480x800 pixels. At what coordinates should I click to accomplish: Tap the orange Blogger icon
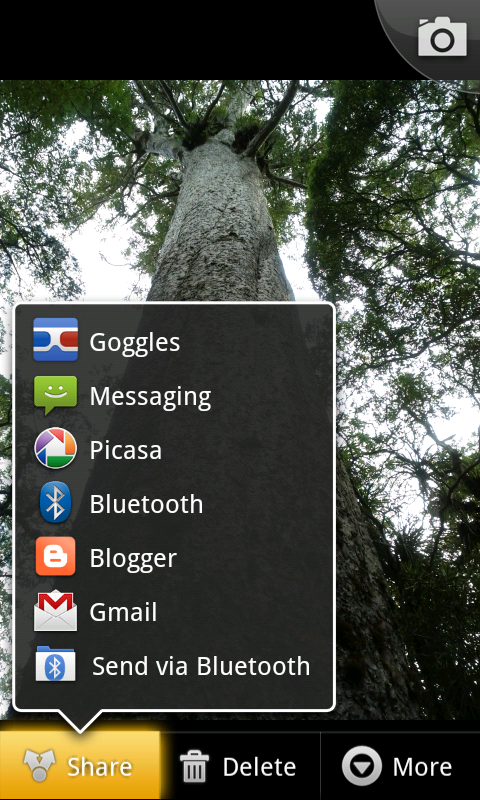pyautogui.click(x=56, y=557)
